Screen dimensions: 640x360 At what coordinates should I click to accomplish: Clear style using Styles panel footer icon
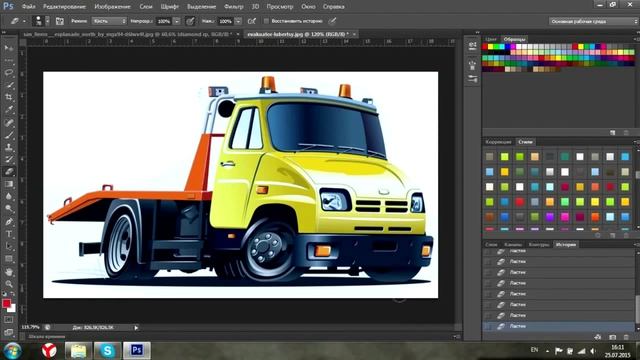click(x=598, y=236)
